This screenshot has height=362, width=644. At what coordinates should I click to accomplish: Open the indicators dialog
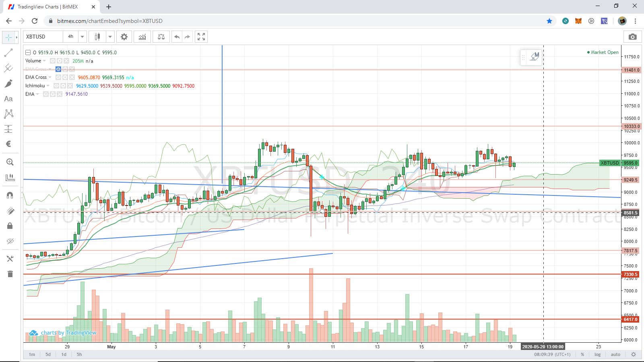[142, 37]
